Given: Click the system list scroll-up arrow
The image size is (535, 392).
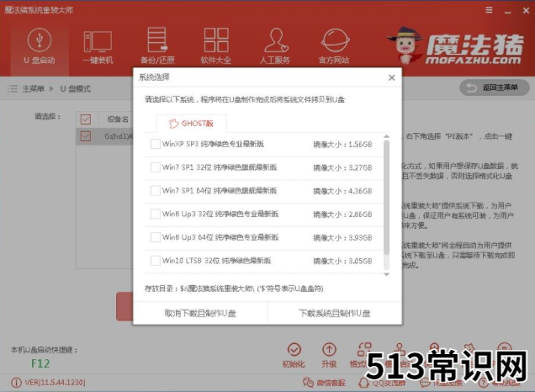Looking at the screenshot, I should 387,136.
